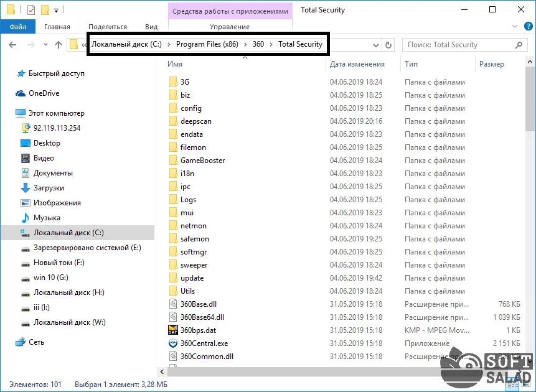Open the Загрузки download arrow icon
536x392 pixels.
coord(26,188)
